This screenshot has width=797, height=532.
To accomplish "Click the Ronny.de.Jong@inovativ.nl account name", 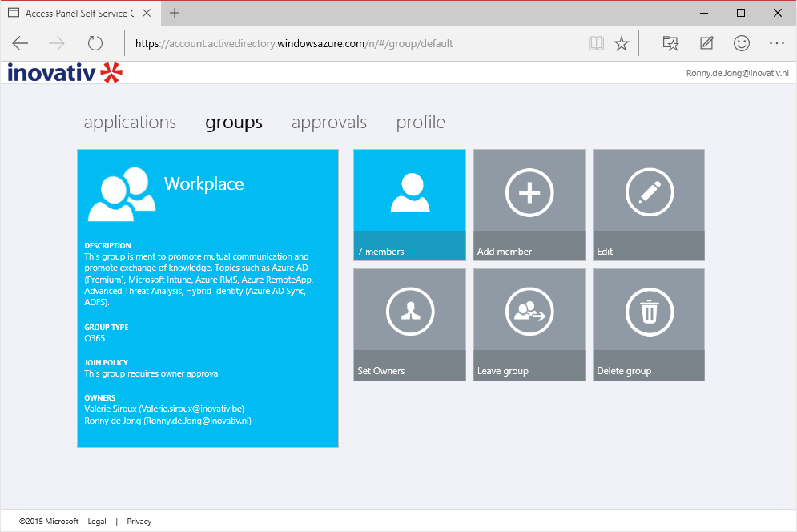I will click(x=737, y=73).
